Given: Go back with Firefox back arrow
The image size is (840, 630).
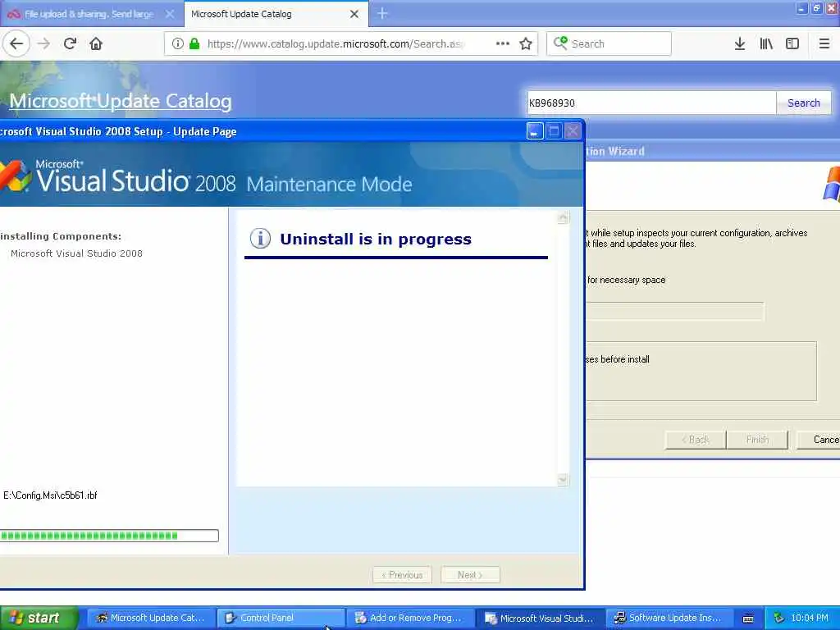Looking at the screenshot, I should [16, 43].
